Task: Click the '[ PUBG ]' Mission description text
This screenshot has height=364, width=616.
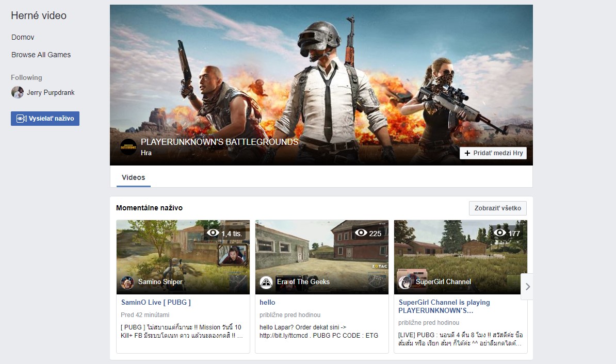Action: click(x=182, y=332)
